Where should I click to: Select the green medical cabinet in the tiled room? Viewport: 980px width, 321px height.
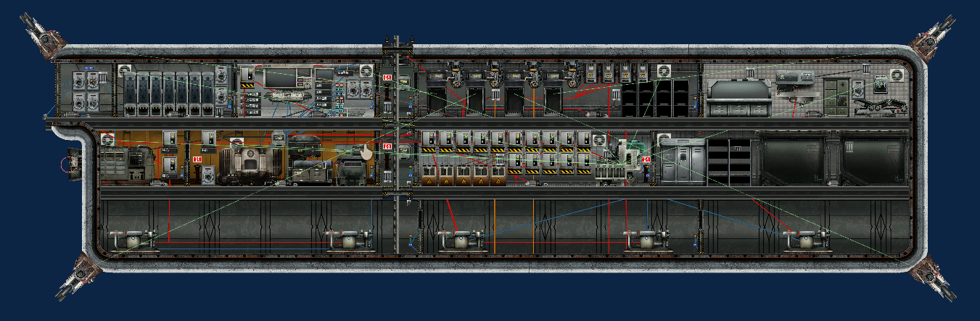pos(836,97)
